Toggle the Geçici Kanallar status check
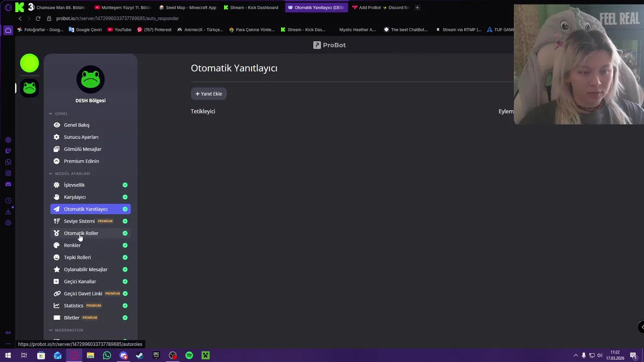 coord(125,282)
